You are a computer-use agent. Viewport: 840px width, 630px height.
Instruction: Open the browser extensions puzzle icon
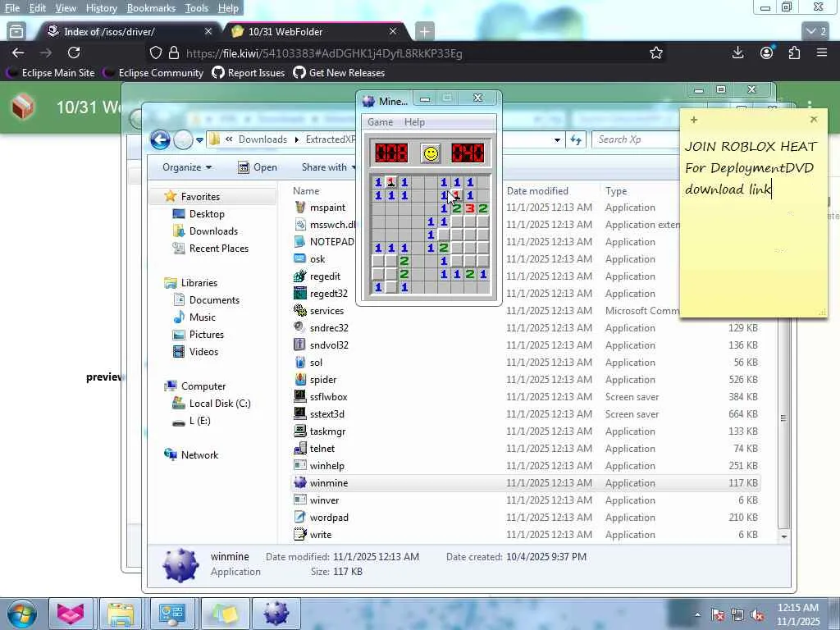coord(794,52)
